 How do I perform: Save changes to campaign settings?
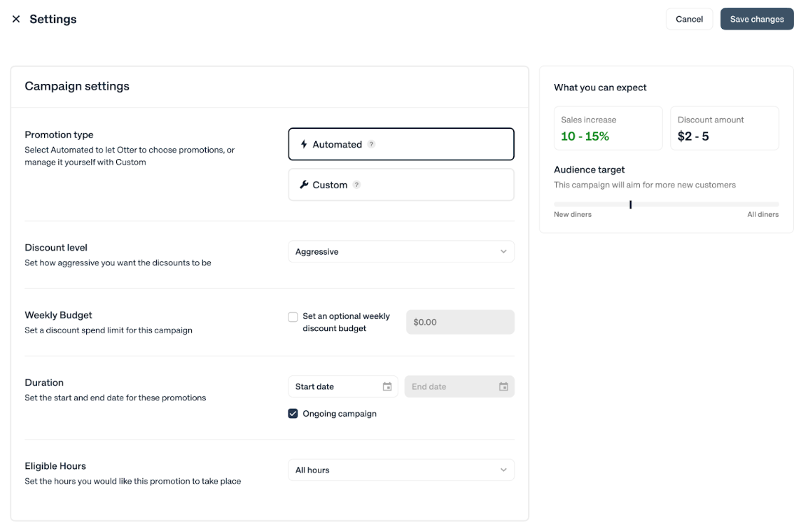click(x=756, y=19)
